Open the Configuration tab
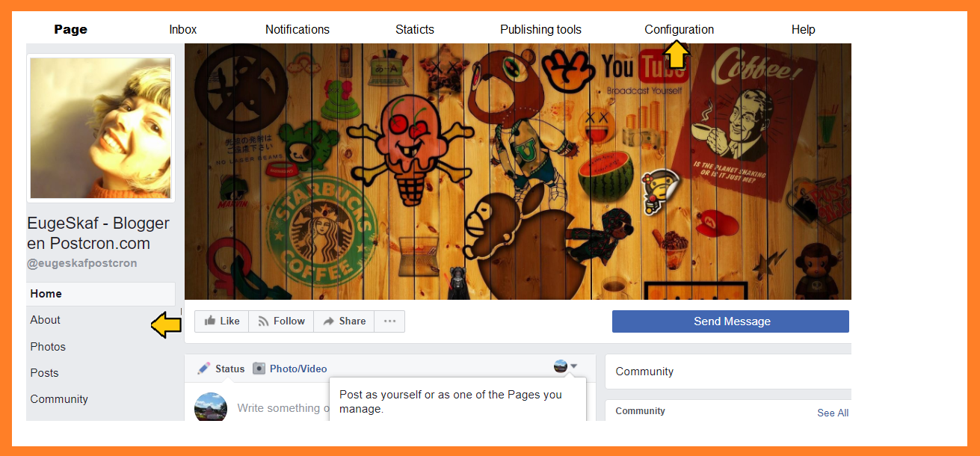980x456 pixels. [679, 30]
